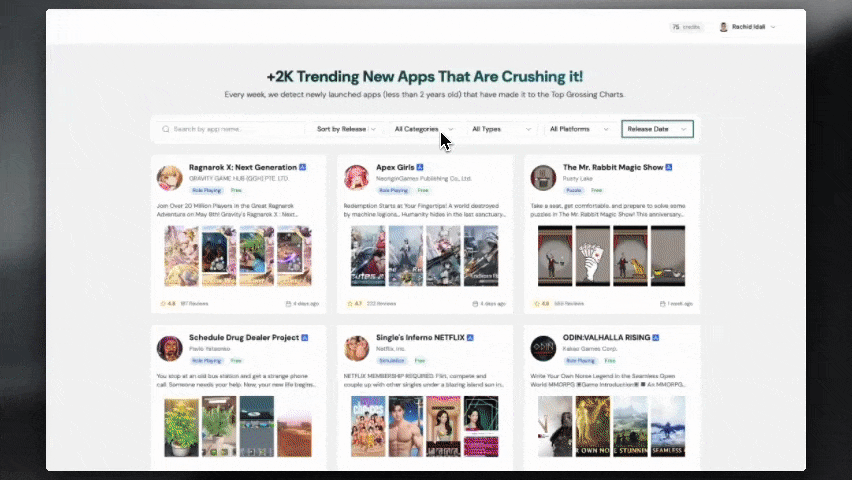
Task: Click the Simulation tag on Single's Inferno card
Action: tap(392, 360)
